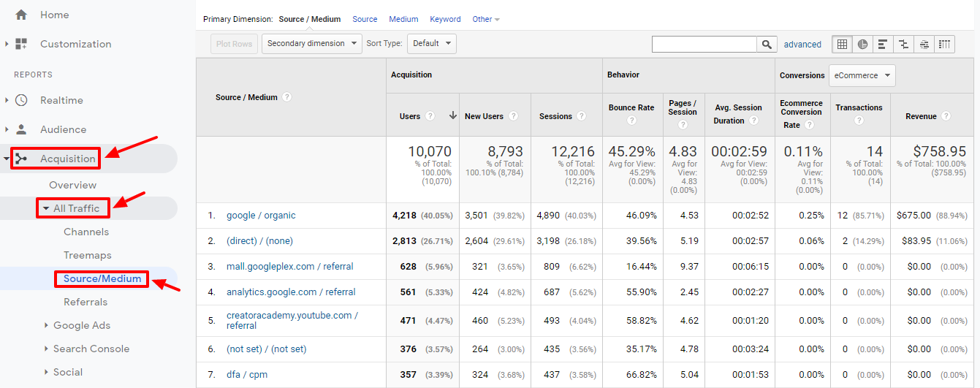Image resolution: width=980 pixels, height=388 pixels.
Task: Switch to Performance bar view
Action: (x=883, y=44)
